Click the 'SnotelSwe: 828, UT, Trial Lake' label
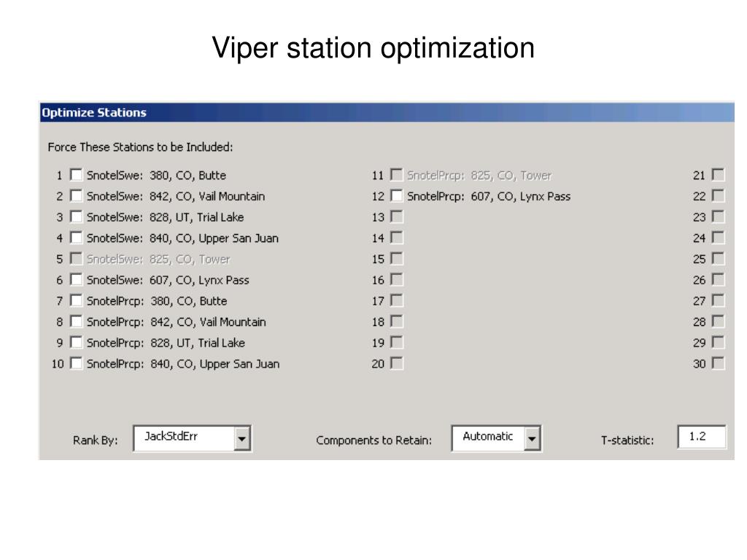This screenshot has width=747, height=560. [166, 217]
